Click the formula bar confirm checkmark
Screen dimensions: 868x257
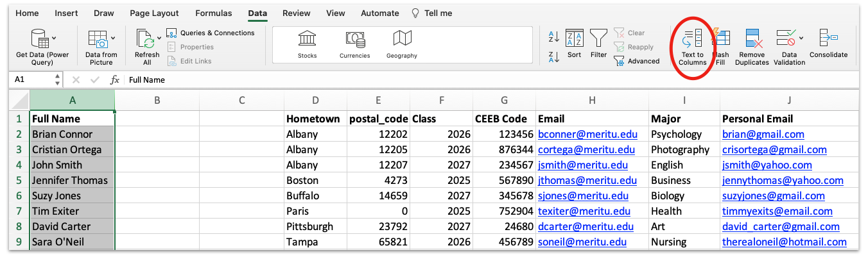tap(94, 80)
